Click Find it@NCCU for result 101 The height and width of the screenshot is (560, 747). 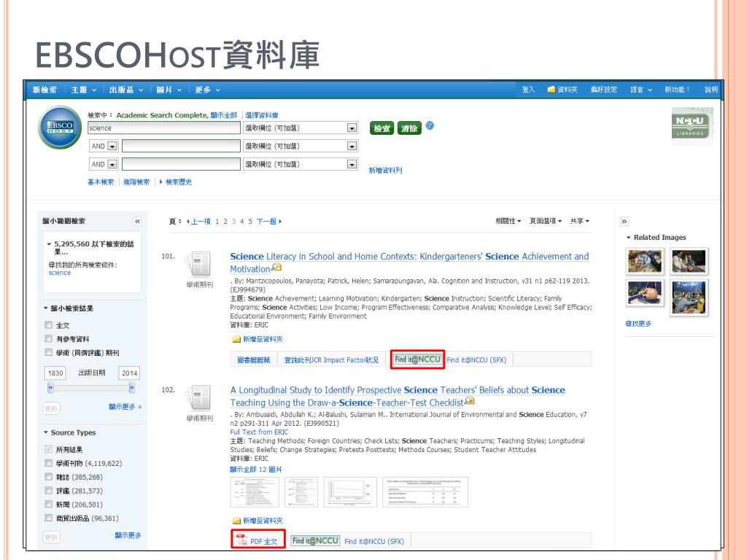pyautogui.click(x=418, y=359)
